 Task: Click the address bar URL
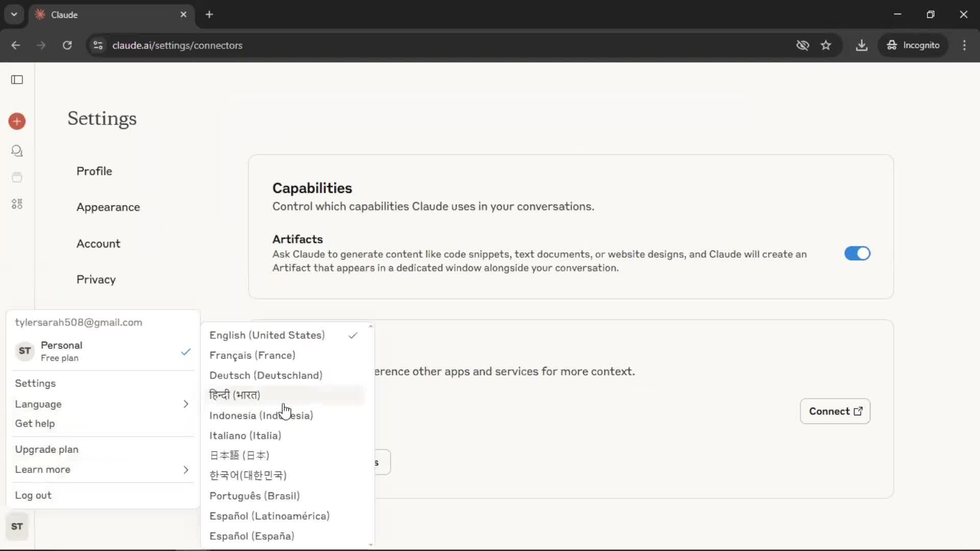pyautogui.click(x=177, y=45)
